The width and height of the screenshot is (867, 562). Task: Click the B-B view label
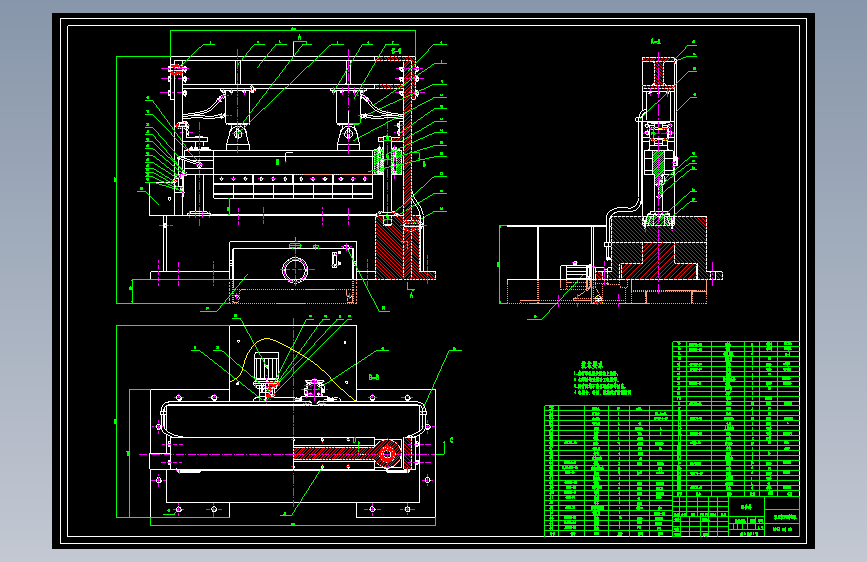click(x=374, y=377)
